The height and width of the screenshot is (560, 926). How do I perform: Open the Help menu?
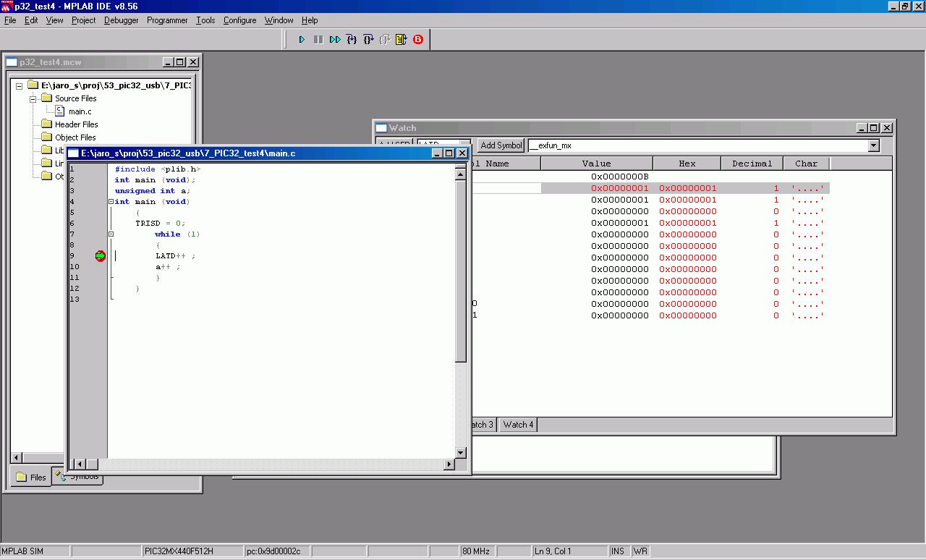pyautogui.click(x=310, y=20)
